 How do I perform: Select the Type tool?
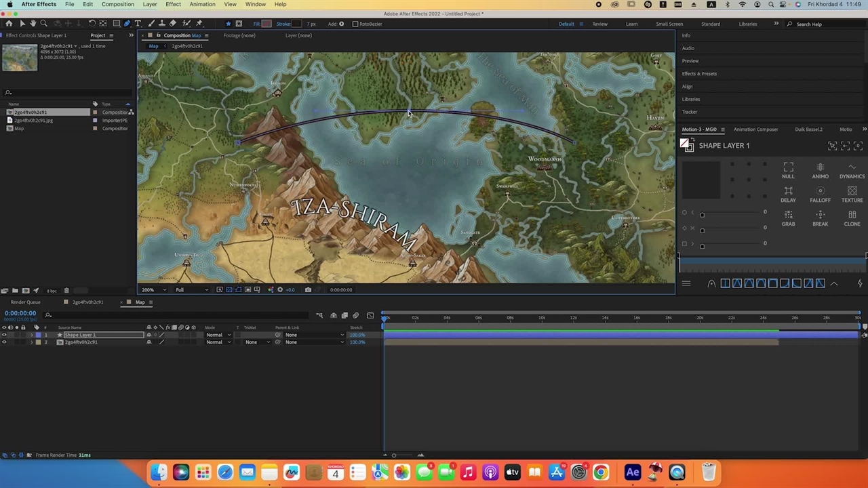tap(138, 24)
